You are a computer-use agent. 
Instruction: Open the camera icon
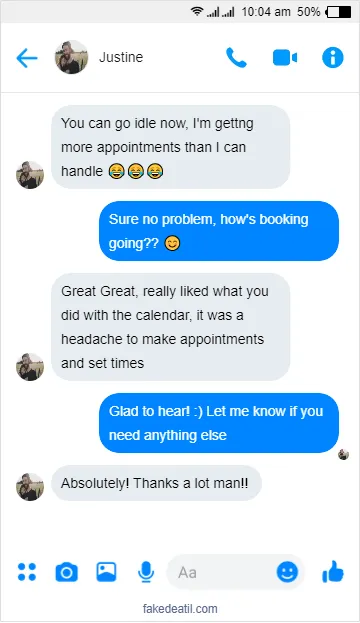pyautogui.click(x=66, y=572)
